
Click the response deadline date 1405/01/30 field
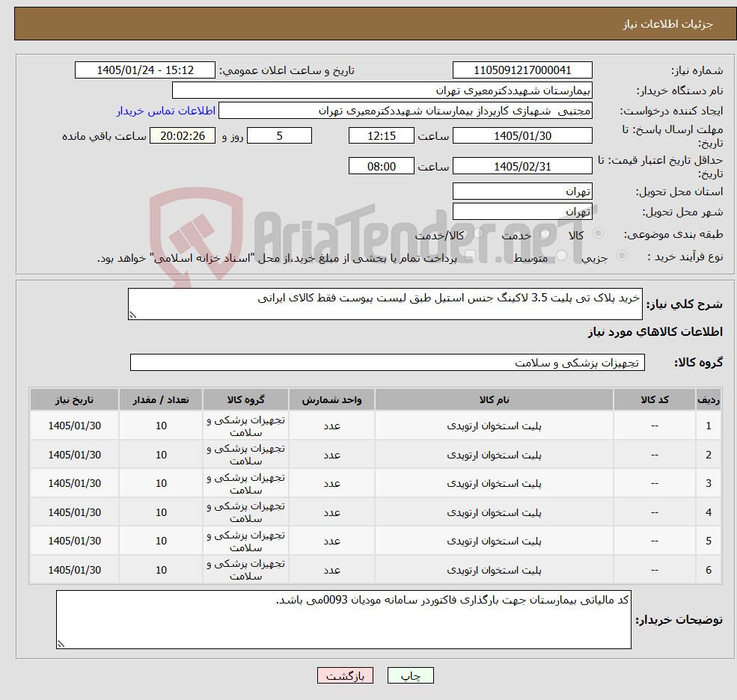point(522,136)
